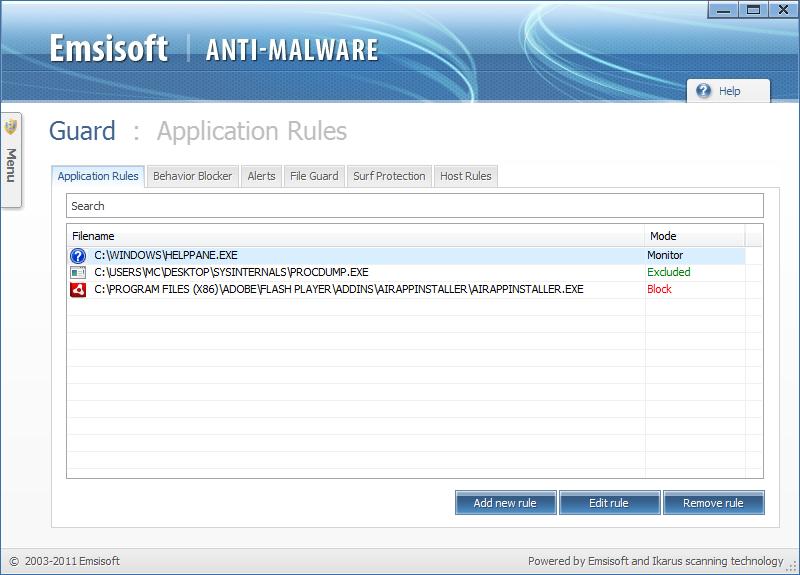Go to the File Guard tab

coord(314,176)
